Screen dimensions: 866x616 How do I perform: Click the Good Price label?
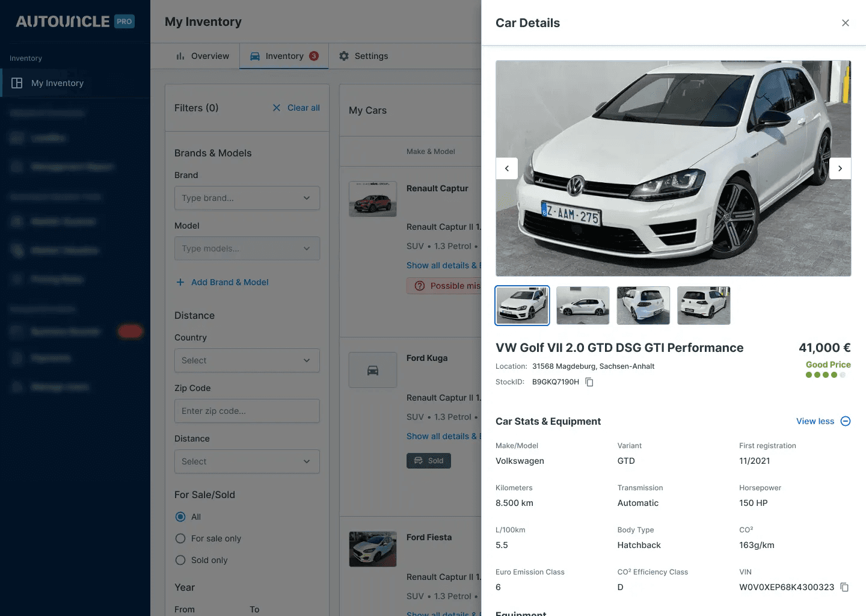point(828,365)
